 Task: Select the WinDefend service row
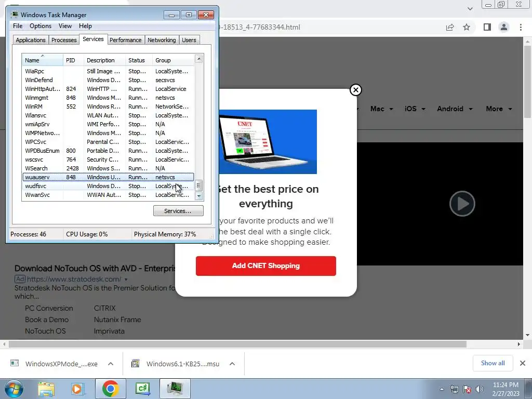point(108,80)
